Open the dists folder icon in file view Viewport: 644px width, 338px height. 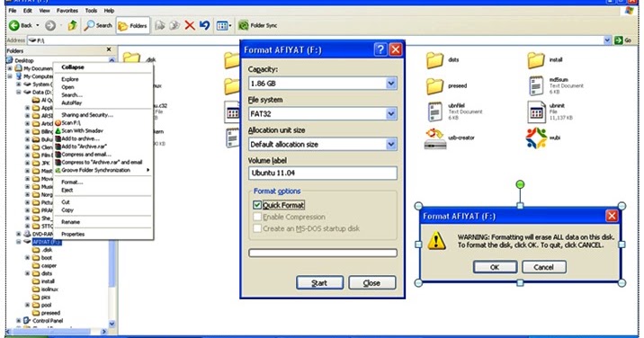tap(434, 60)
